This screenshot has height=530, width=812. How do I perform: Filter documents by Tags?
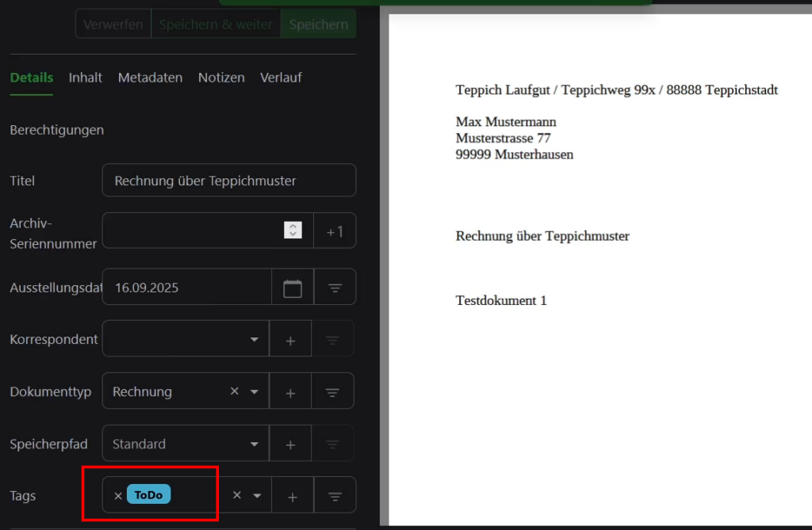point(335,496)
